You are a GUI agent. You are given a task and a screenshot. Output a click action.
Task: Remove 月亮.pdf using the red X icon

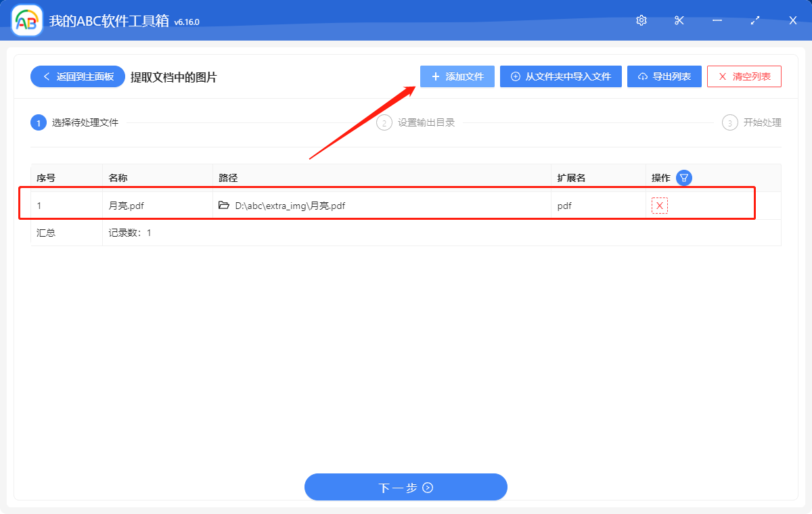(x=658, y=205)
